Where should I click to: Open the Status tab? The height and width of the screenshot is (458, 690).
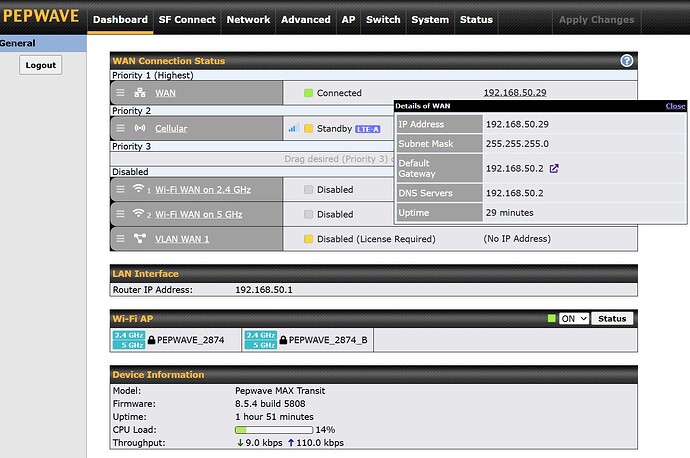476,20
